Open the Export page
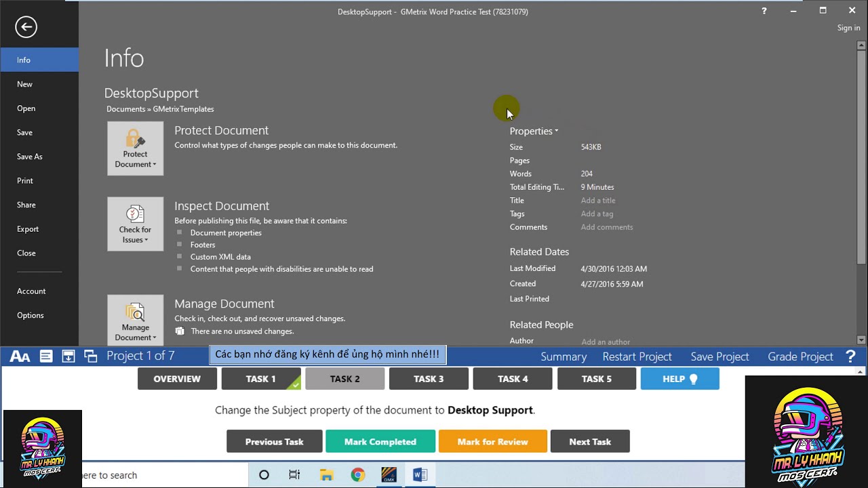 pyautogui.click(x=39, y=229)
